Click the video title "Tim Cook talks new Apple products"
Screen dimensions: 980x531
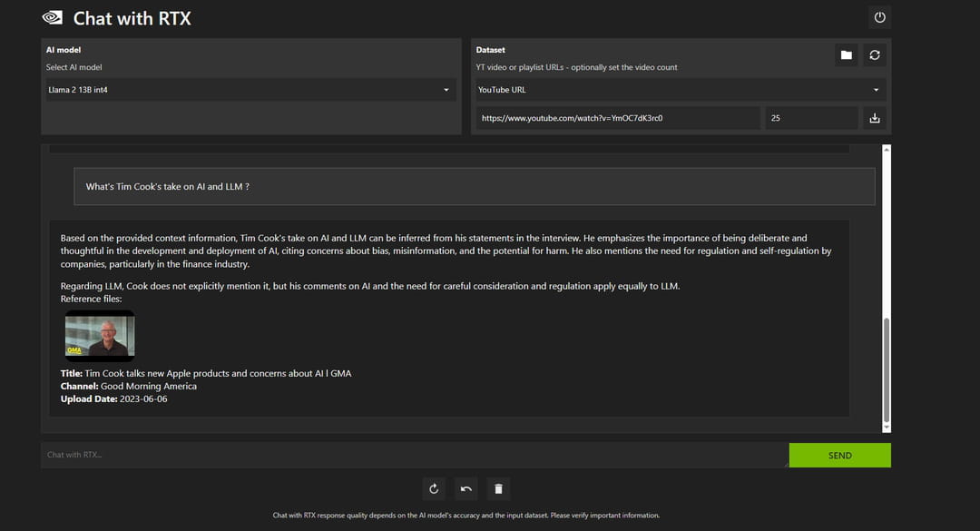pyautogui.click(x=218, y=373)
